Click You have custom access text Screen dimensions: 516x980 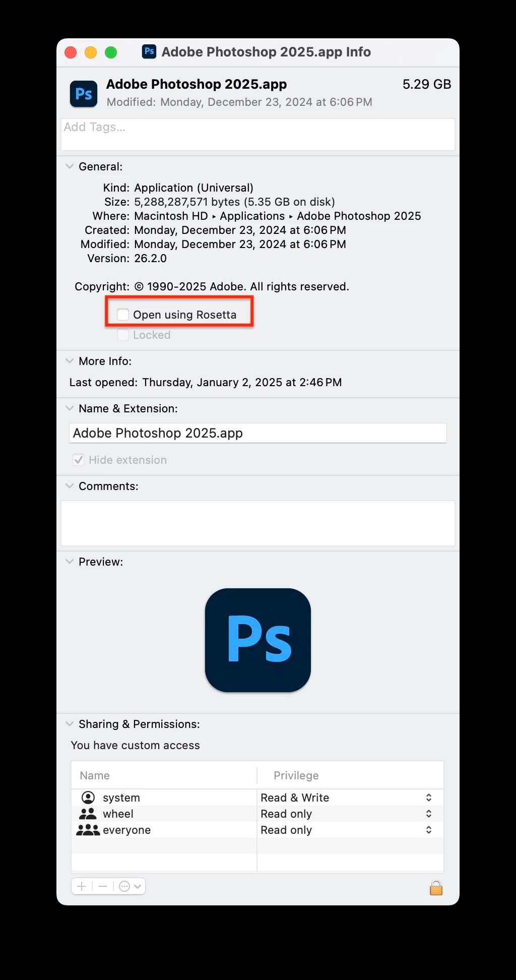coord(135,745)
